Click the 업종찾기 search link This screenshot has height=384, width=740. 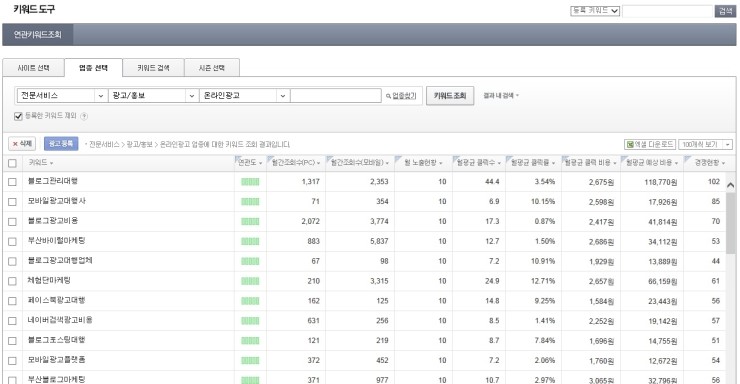[401, 96]
